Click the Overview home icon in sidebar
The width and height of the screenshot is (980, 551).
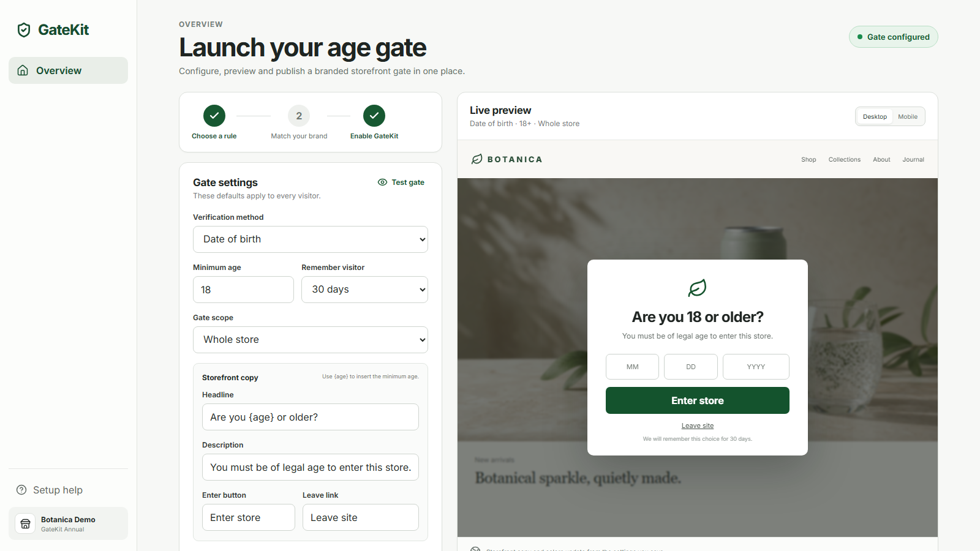(x=23, y=70)
